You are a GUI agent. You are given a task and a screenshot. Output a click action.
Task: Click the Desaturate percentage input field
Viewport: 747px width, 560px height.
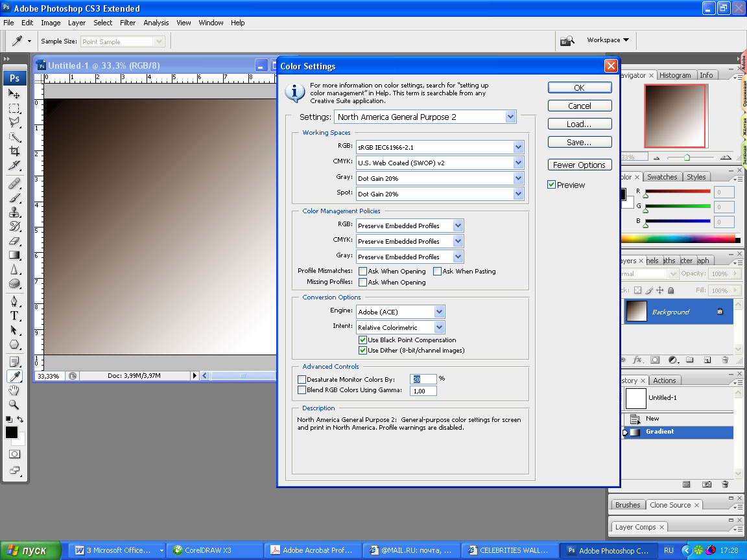tap(423, 379)
